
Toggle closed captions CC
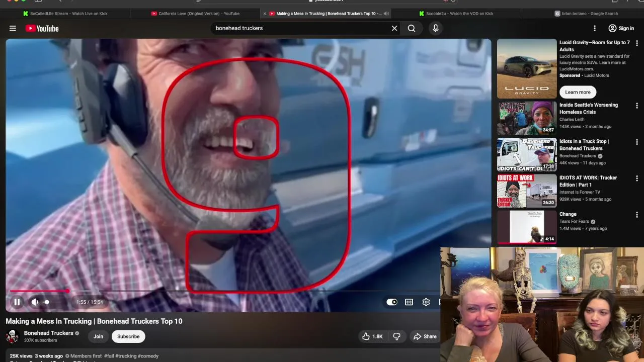coord(409,302)
